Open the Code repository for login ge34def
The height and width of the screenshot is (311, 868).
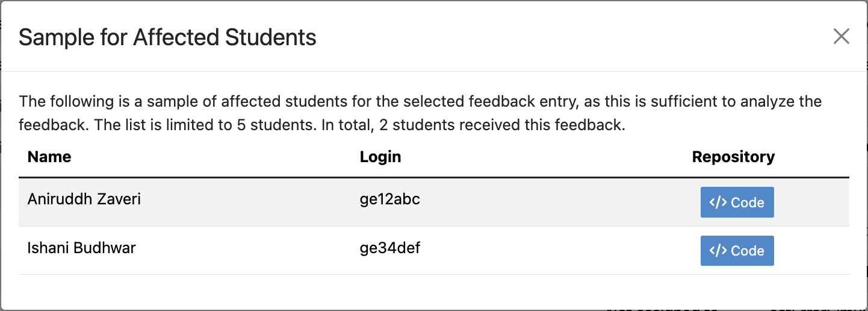click(737, 251)
